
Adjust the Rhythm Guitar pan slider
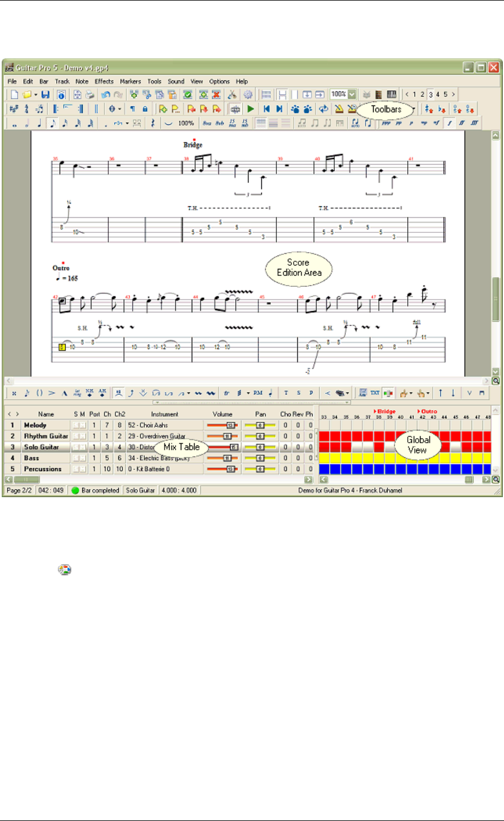260,436
